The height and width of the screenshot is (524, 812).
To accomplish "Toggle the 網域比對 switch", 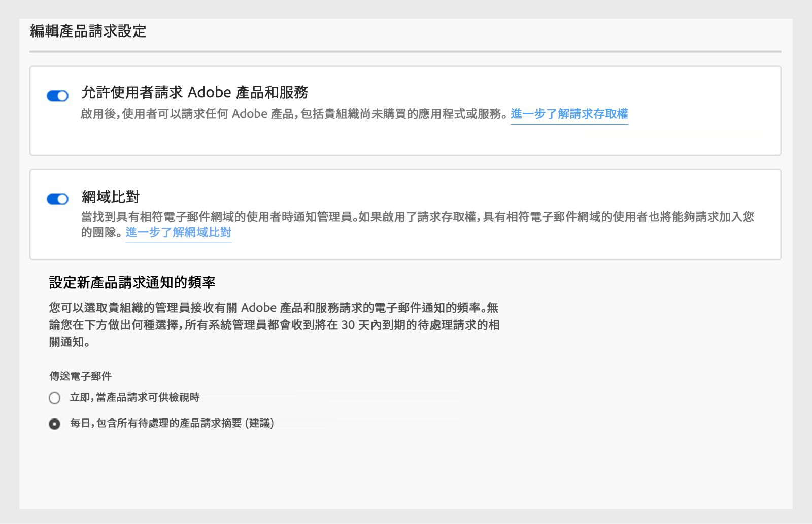I will click(x=57, y=199).
